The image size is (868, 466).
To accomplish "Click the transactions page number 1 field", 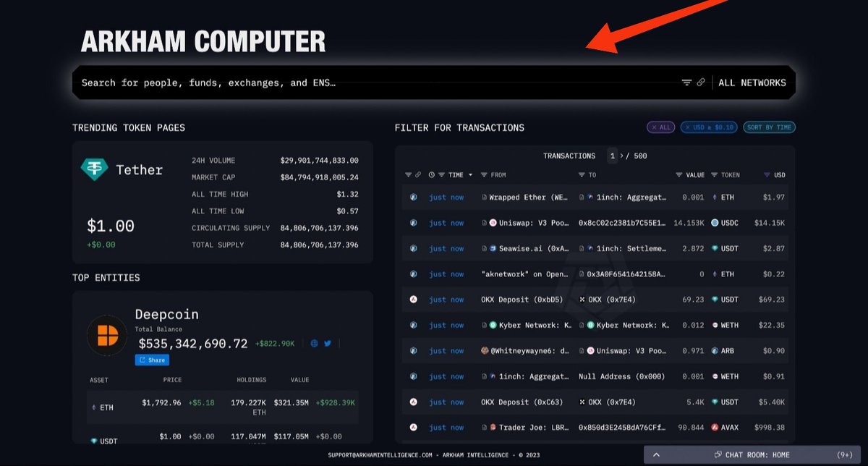I will coord(612,156).
